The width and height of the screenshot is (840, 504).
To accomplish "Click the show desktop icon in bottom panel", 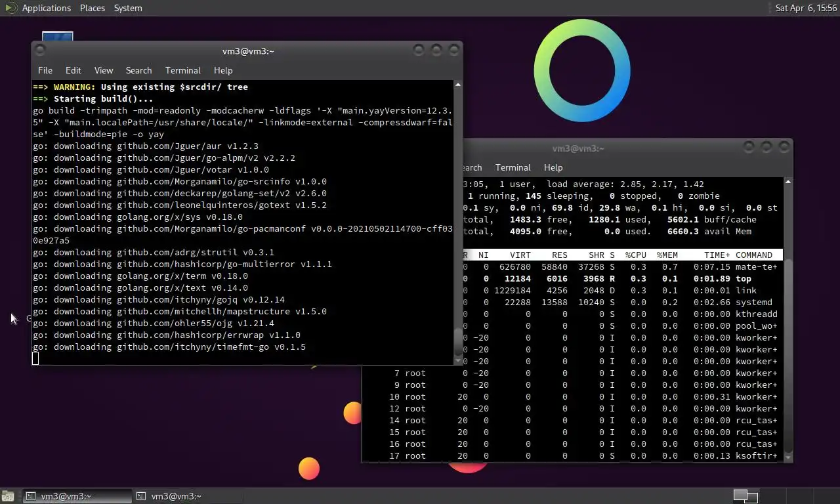I will coord(7,496).
